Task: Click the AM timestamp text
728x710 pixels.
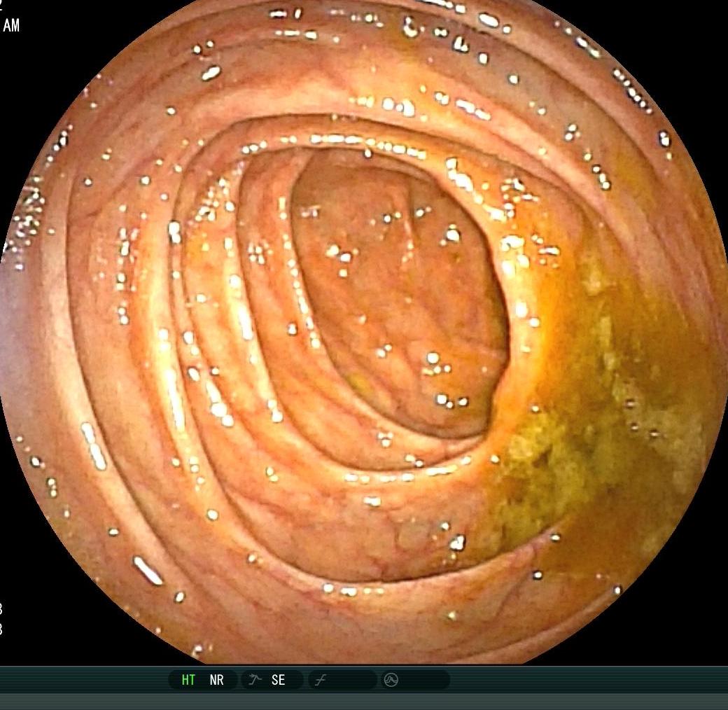Action: pos(11,25)
